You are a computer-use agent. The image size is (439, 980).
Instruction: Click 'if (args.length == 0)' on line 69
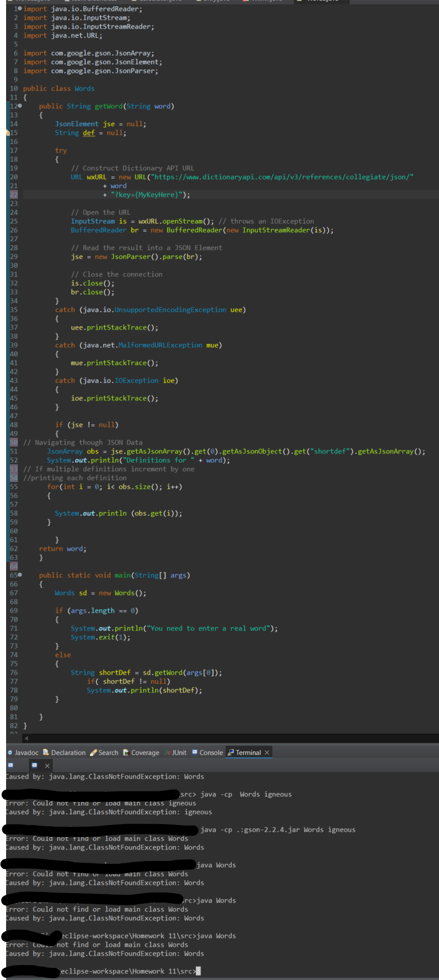pos(96,611)
